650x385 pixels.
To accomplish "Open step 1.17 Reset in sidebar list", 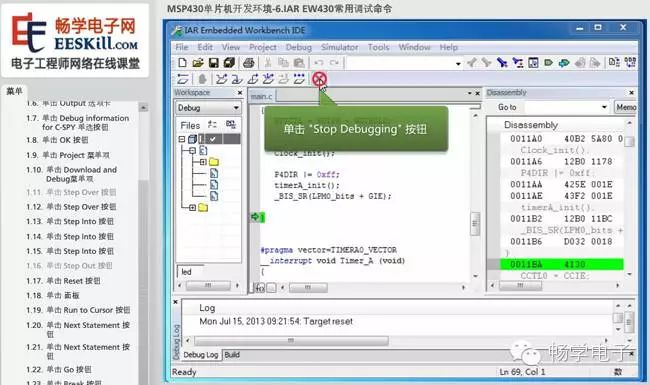I will pos(73,281).
